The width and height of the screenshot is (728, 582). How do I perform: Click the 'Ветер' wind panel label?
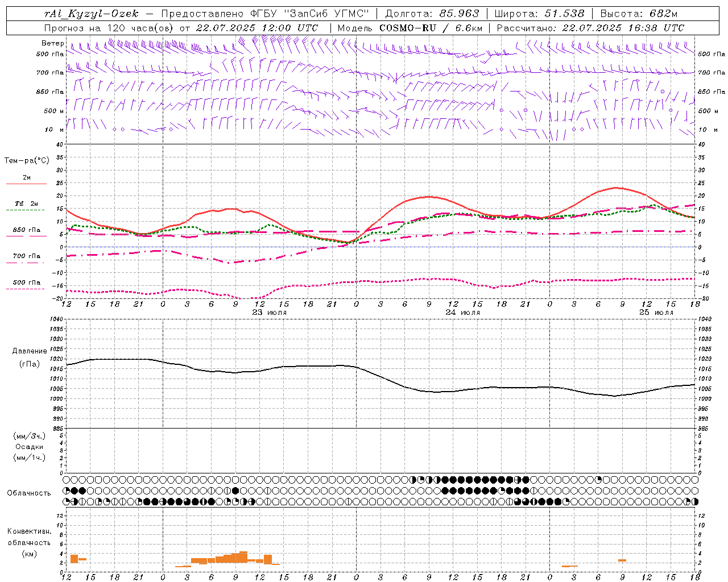coord(52,43)
